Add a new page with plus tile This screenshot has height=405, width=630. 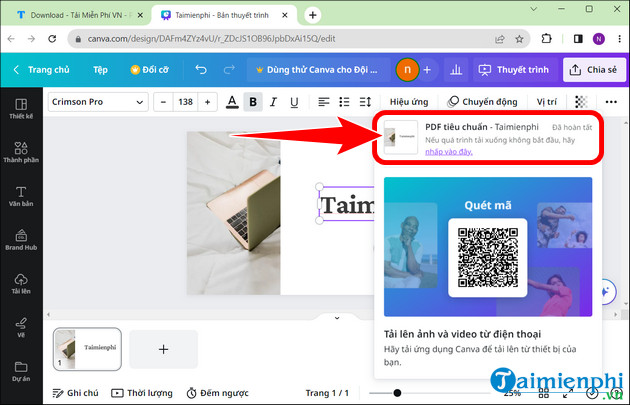[x=164, y=349]
